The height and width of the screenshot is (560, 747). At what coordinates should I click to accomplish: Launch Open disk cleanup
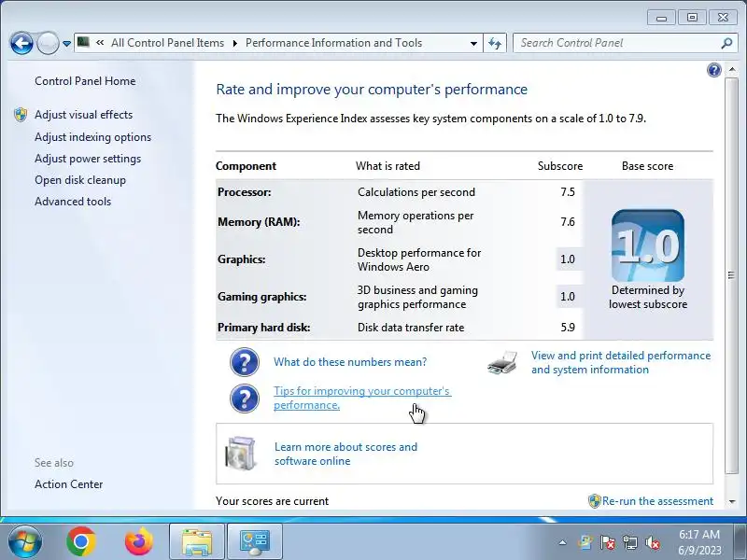pyautogui.click(x=80, y=180)
